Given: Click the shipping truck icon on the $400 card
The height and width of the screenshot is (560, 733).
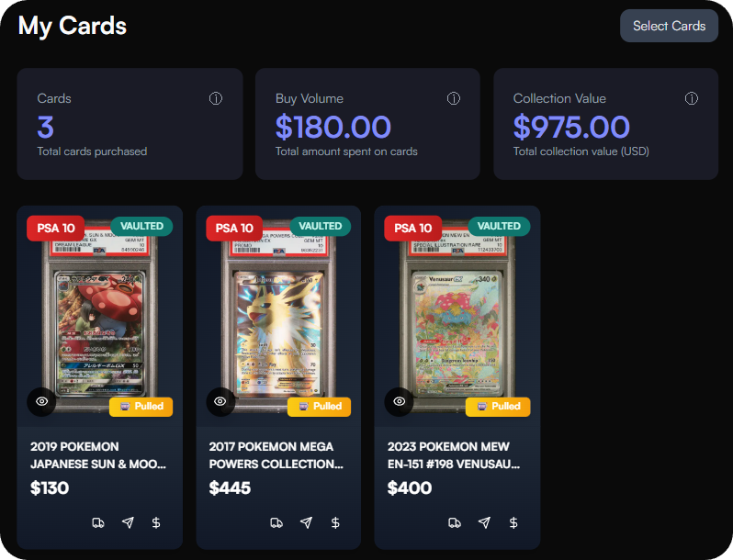Looking at the screenshot, I should (x=455, y=522).
